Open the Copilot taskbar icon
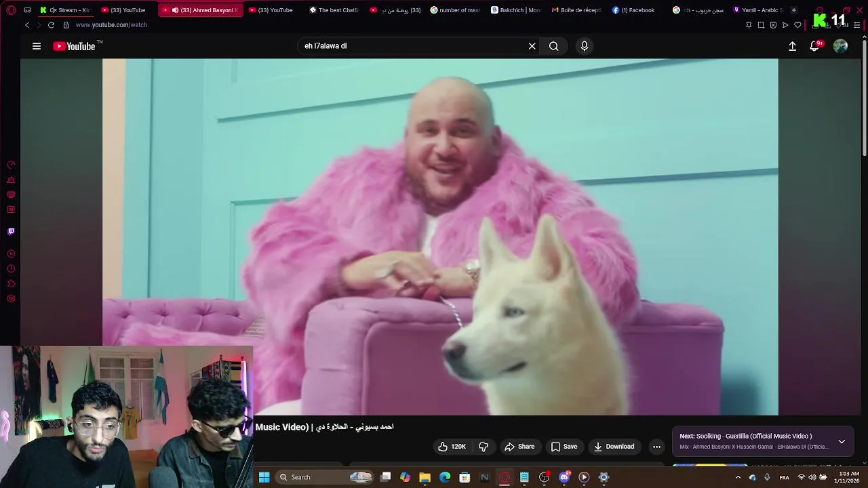The height and width of the screenshot is (488, 868). [405, 477]
